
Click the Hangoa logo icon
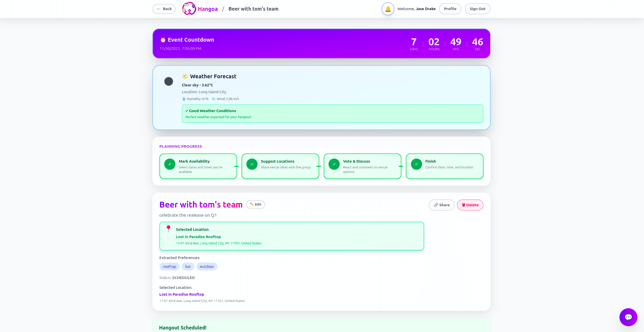coord(189,9)
